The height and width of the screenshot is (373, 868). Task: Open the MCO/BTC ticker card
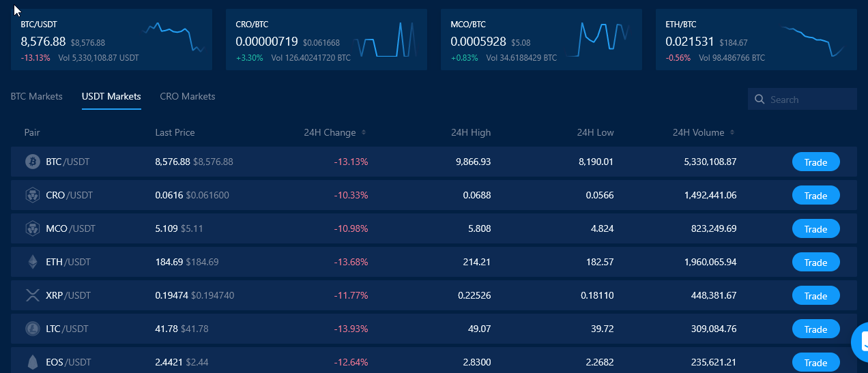pyautogui.click(x=541, y=40)
